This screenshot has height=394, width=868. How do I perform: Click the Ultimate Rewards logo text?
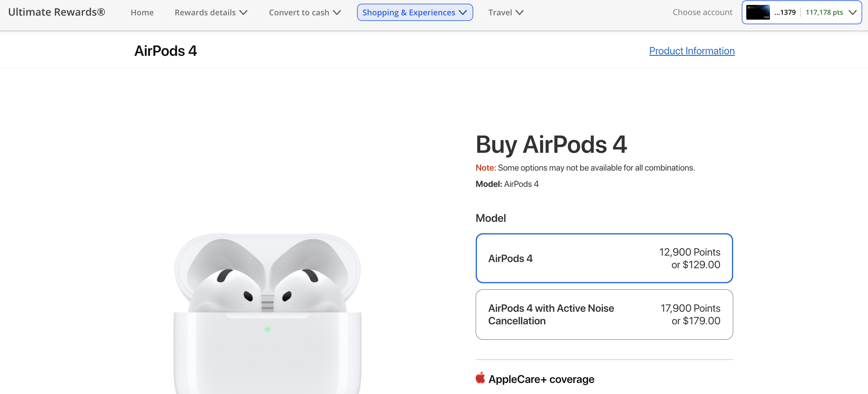(x=57, y=12)
